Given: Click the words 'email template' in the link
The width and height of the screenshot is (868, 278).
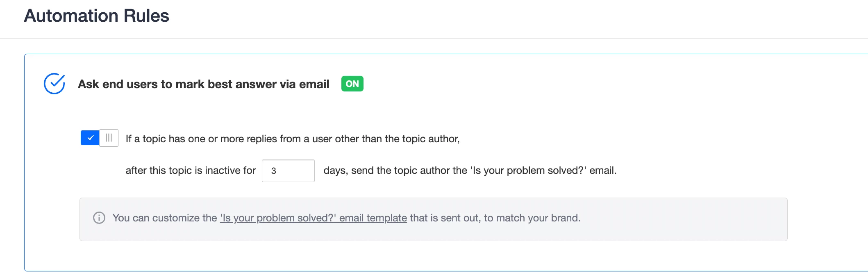Looking at the screenshot, I should [x=373, y=218].
